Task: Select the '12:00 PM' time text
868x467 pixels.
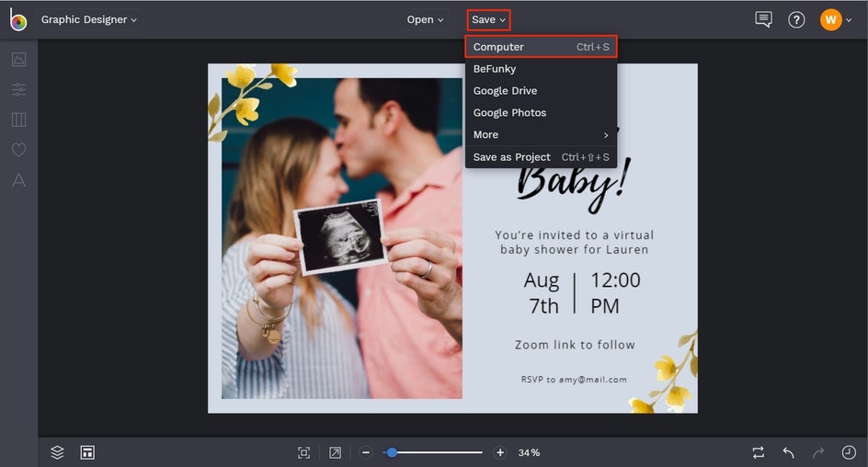Action: tap(615, 293)
